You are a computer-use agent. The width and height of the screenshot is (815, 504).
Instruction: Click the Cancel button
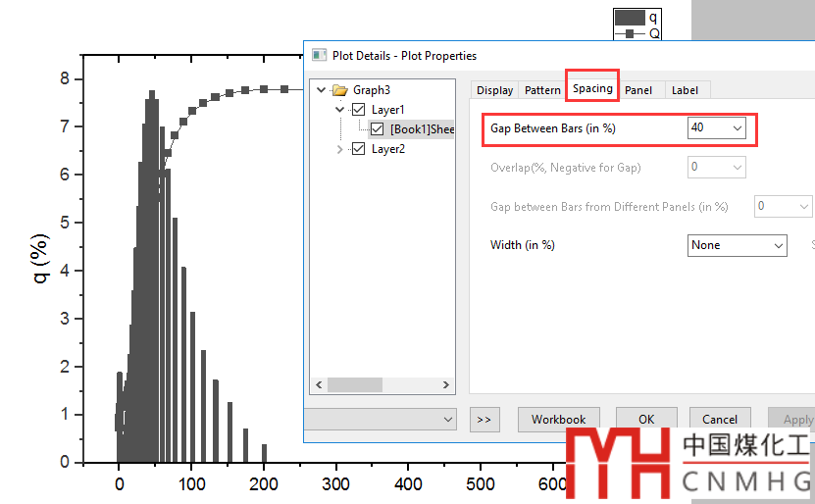[x=720, y=420]
